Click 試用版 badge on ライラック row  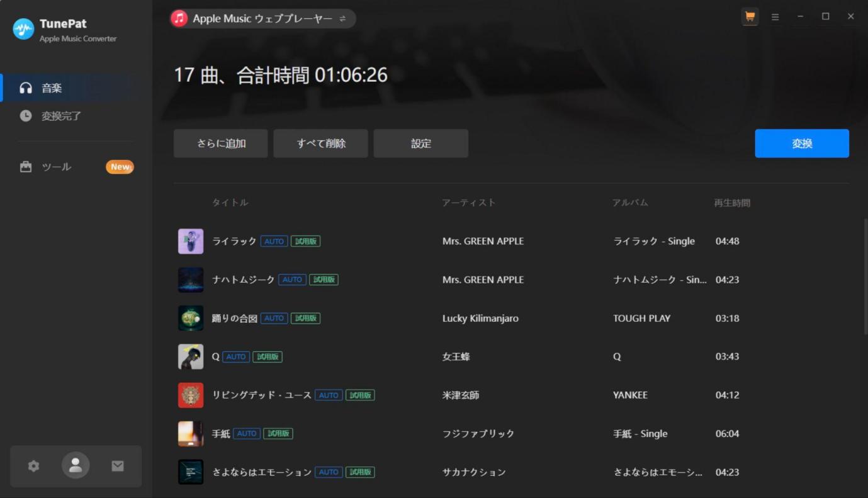point(305,241)
